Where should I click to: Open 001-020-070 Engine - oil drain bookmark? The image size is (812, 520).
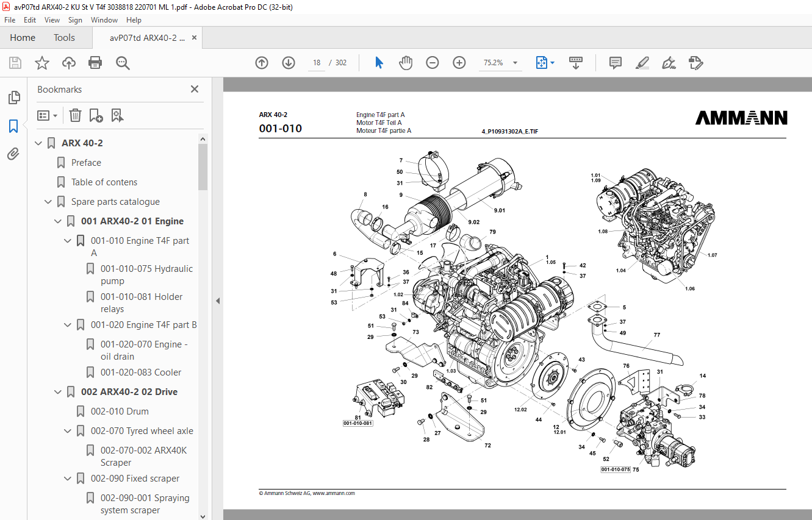pos(144,351)
